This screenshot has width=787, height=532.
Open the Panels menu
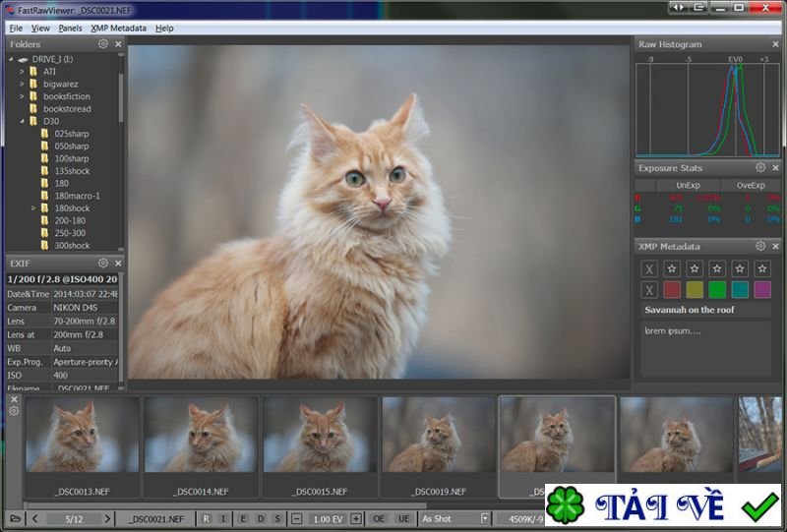tap(70, 29)
